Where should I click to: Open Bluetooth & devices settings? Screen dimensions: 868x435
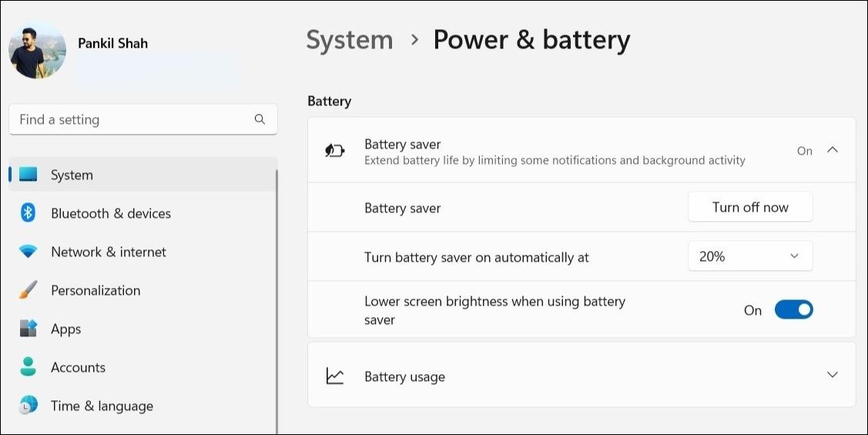pyautogui.click(x=111, y=213)
